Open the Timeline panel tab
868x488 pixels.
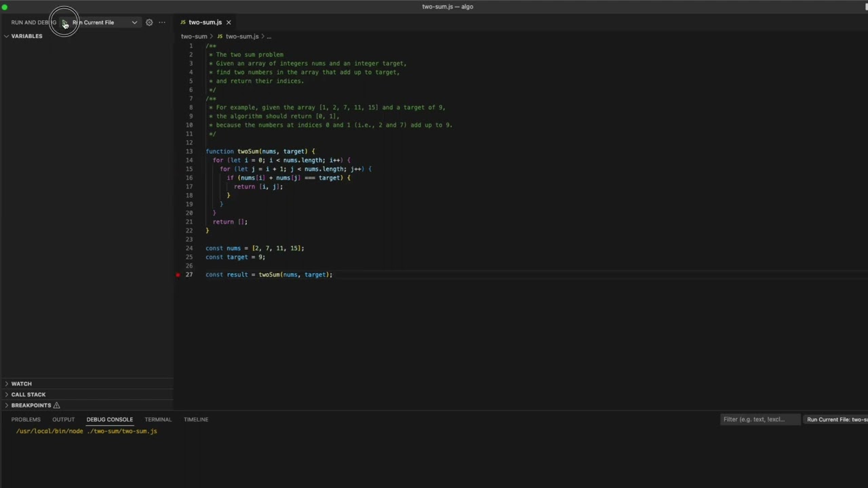[x=196, y=420]
